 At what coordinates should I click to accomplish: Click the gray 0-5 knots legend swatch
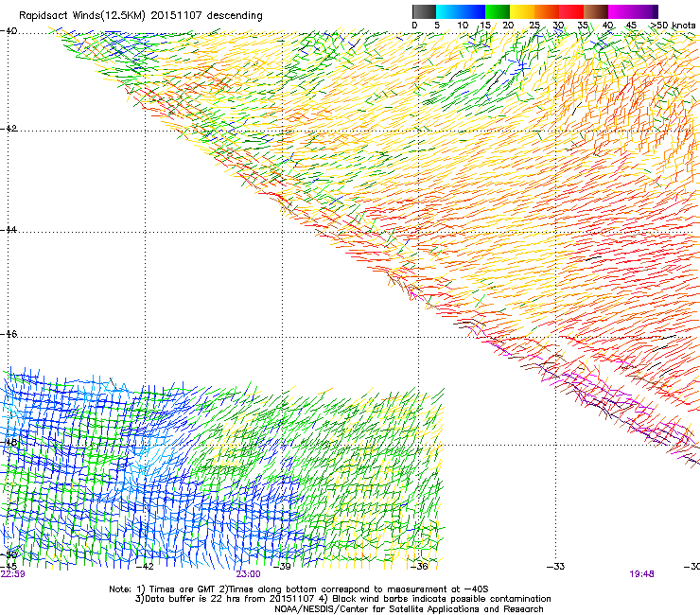[x=424, y=11]
